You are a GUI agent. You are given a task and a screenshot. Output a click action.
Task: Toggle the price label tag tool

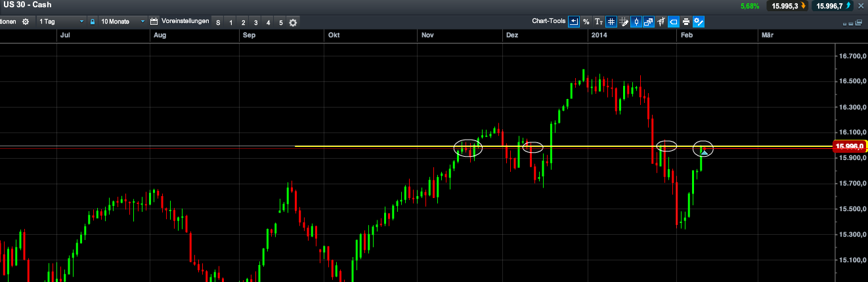(674, 22)
